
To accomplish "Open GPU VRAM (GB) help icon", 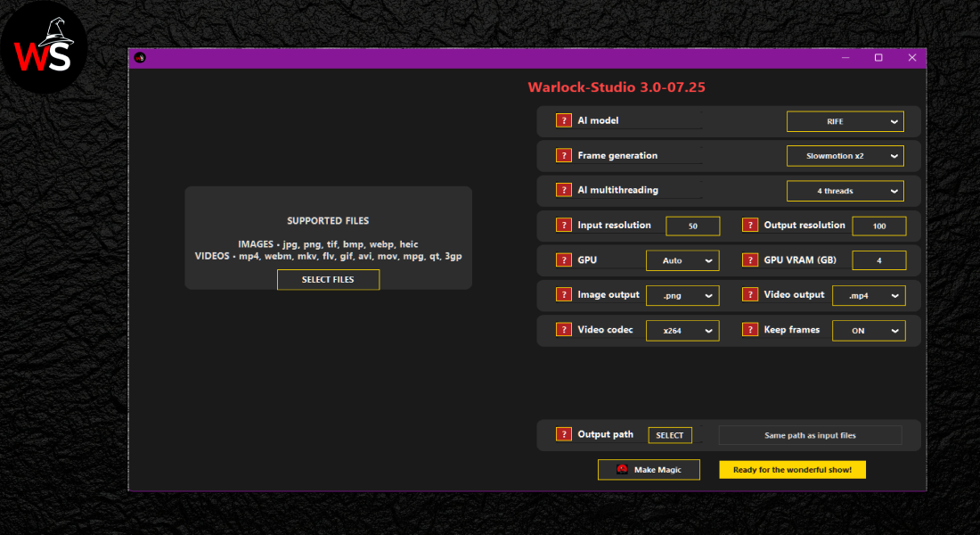I will 750,259.
